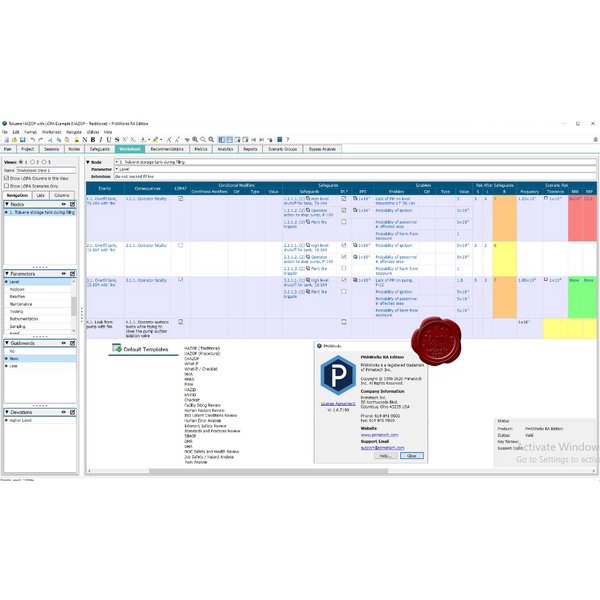This screenshot has width=600, height=600.
Task: Click the Italic toolbar icon
Action: 100,139
